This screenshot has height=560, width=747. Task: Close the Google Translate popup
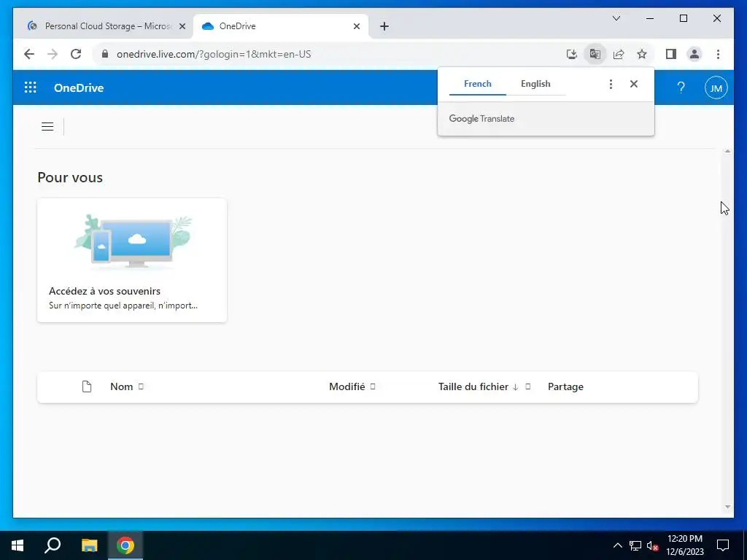coord(634,84)
